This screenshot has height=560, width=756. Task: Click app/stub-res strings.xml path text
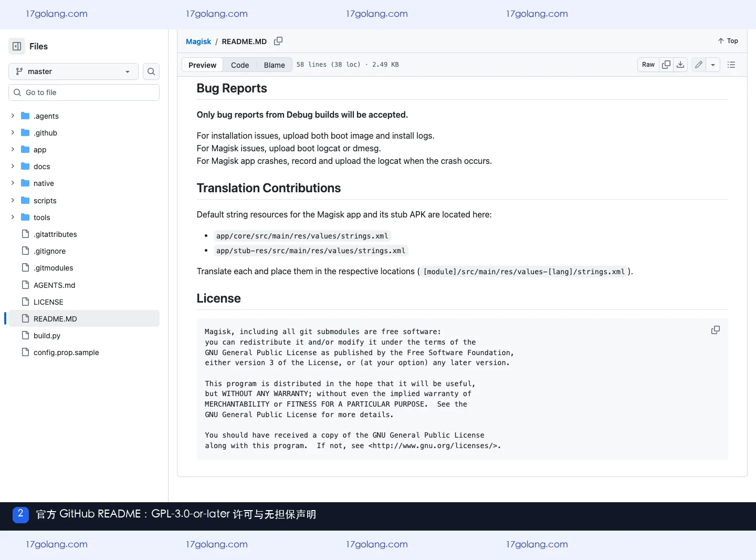click(x=311, y=251)
